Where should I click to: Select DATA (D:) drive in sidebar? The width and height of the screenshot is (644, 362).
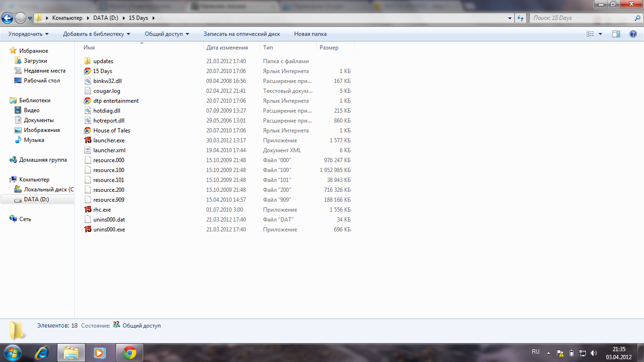[x=36, y=199]
